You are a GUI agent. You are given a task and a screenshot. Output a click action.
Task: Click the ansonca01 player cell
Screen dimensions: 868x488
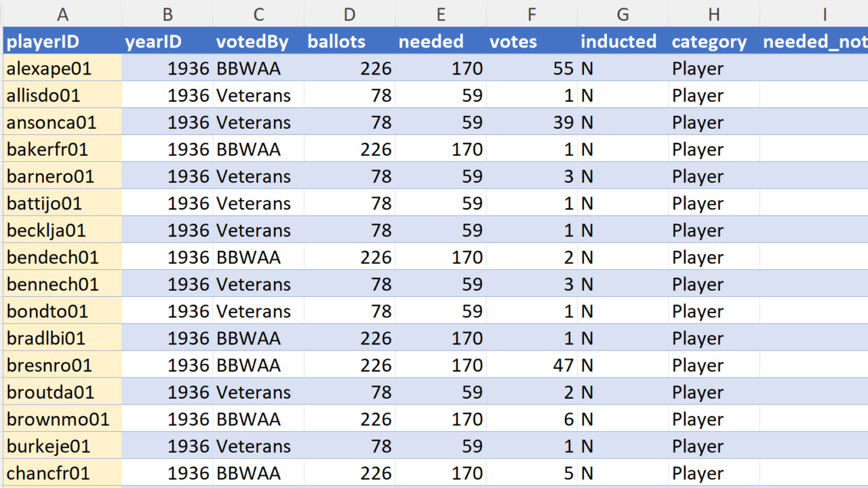[62, 123]
